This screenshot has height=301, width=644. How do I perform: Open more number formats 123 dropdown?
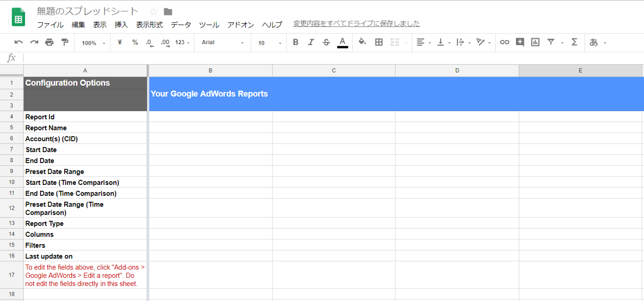pos(182,42)
